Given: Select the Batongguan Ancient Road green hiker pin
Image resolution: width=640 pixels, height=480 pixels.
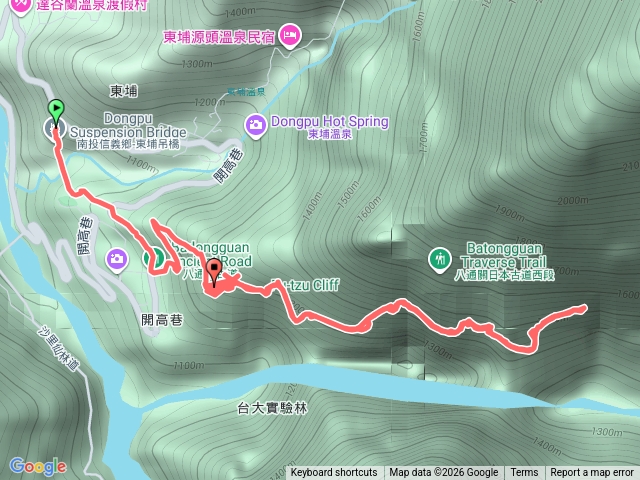Looking at the screenshot, I should [x=154, y=258].
